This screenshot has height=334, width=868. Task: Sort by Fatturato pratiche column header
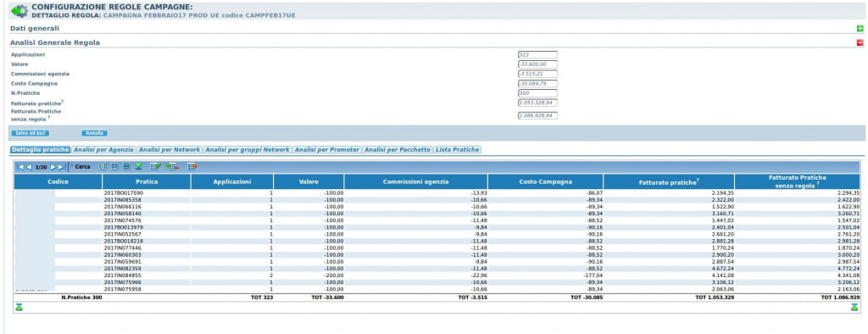pos(670,181)
